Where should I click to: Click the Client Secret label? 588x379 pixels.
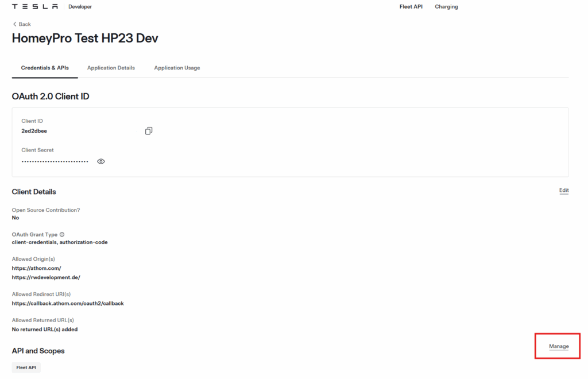pyautogui.click(x=37, y=150)
